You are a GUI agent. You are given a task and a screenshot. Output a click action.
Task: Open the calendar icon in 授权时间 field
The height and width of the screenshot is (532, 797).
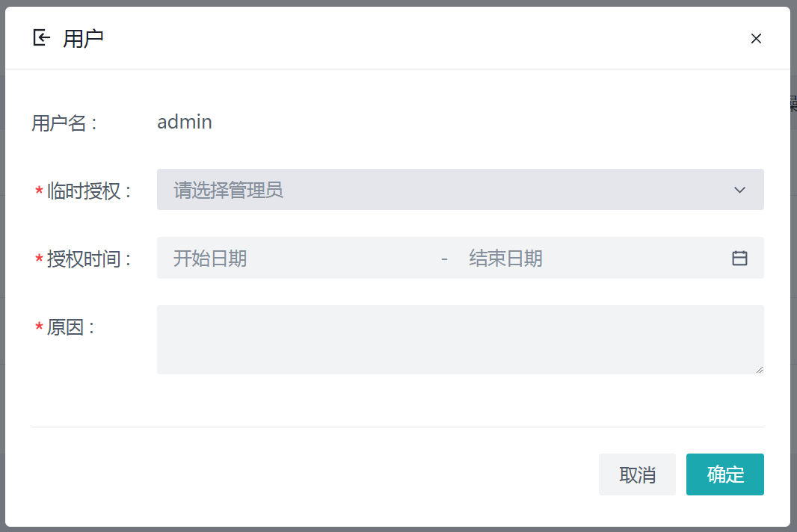point(739,258)
